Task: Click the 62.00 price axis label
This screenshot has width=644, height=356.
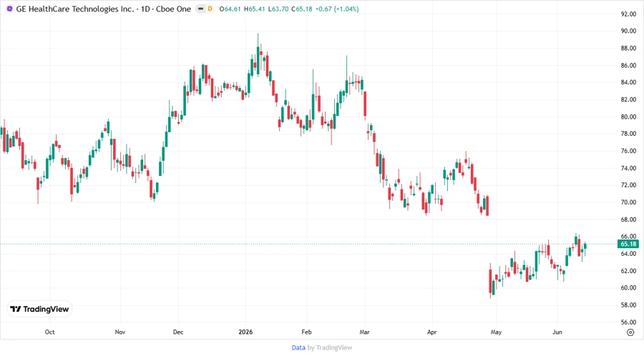Action: 628,271
